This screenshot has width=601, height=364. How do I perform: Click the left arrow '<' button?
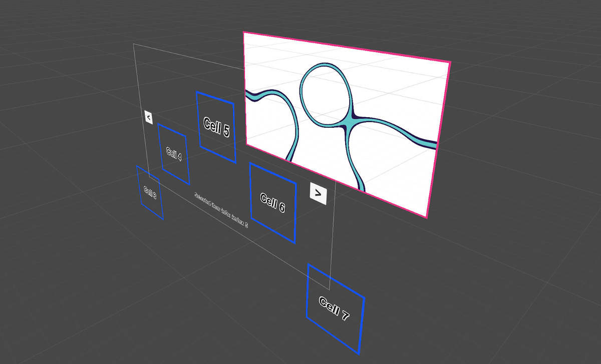pyautogui.click(x=148, y=117)
